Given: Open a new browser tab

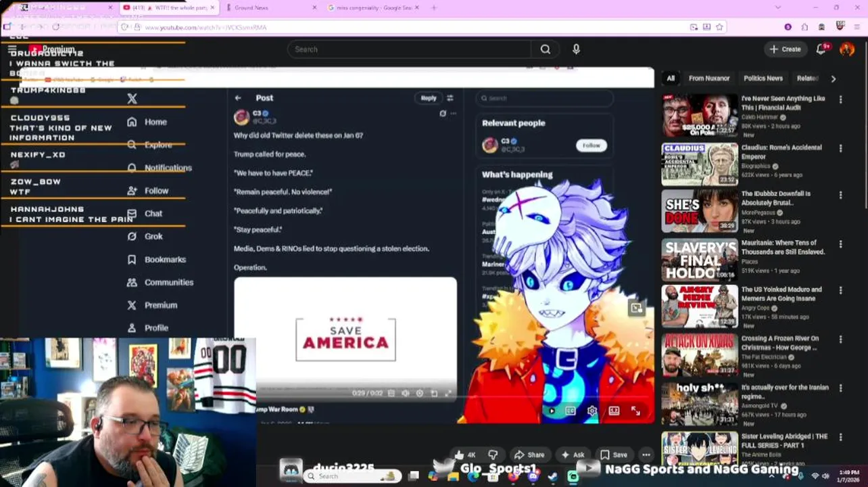Looking at the screenshot, I should (x=433, y=7).
